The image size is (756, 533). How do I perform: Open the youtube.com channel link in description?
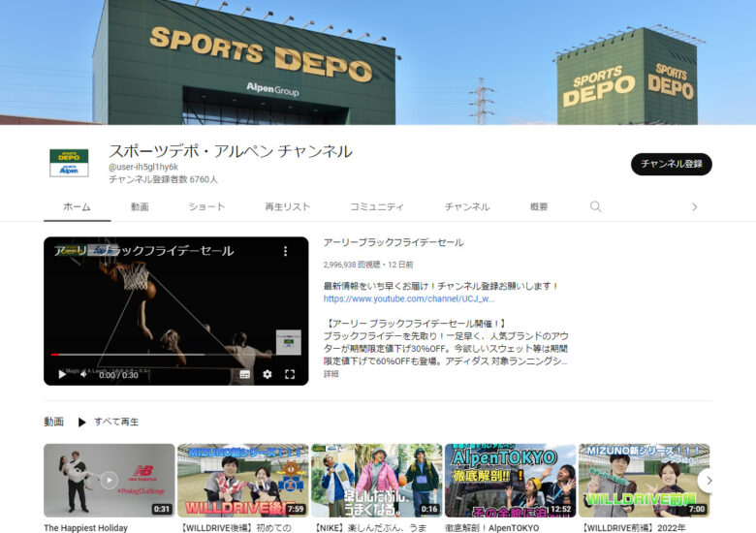click(x=409, y=298)
